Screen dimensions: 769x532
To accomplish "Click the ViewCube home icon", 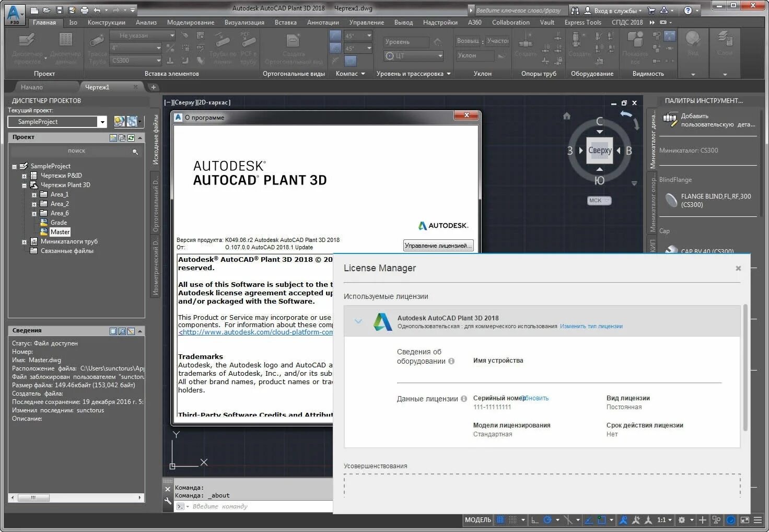I will 567,116.
